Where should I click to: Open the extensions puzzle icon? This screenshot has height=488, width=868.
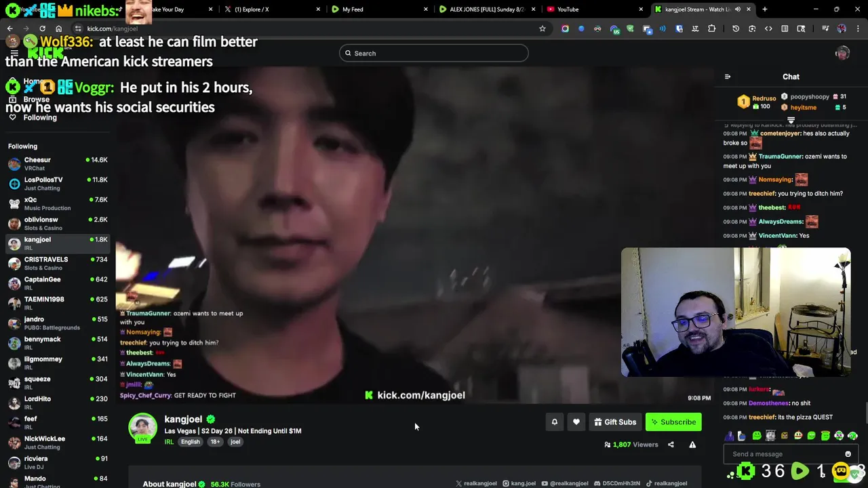[x=711, y=28]
